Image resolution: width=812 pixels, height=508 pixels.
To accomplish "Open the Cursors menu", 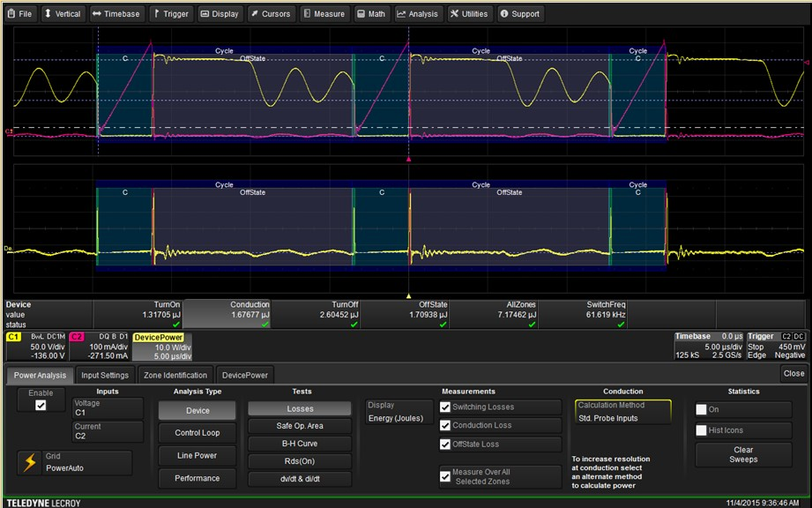I will coord(269,14).
